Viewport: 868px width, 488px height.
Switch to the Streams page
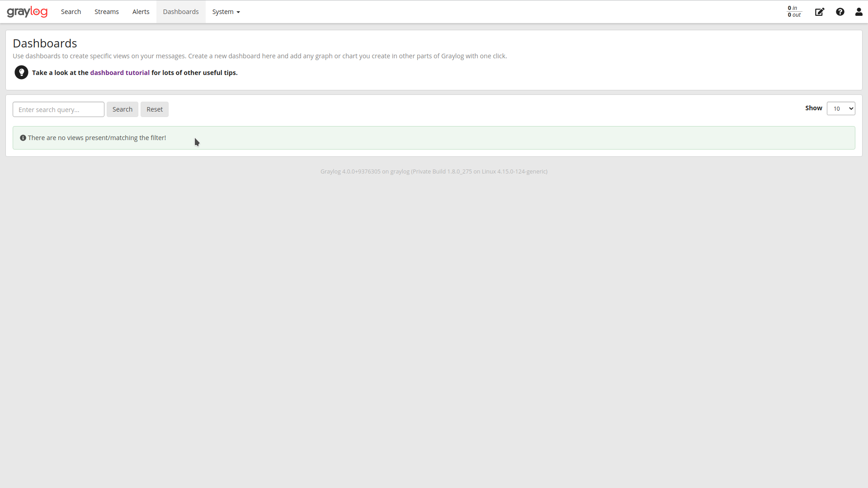pyautogui.click(x=106, y=11)
